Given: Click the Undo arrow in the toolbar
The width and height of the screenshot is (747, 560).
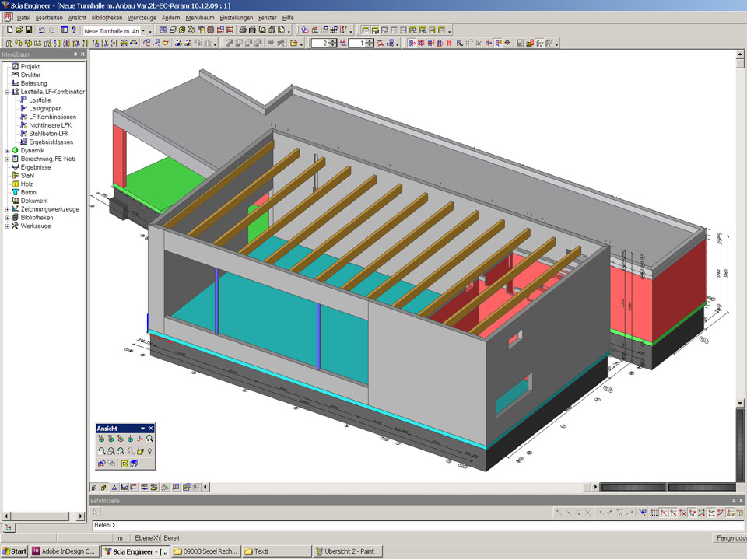Looking at the screenshot, I should [x=42, y=30].
